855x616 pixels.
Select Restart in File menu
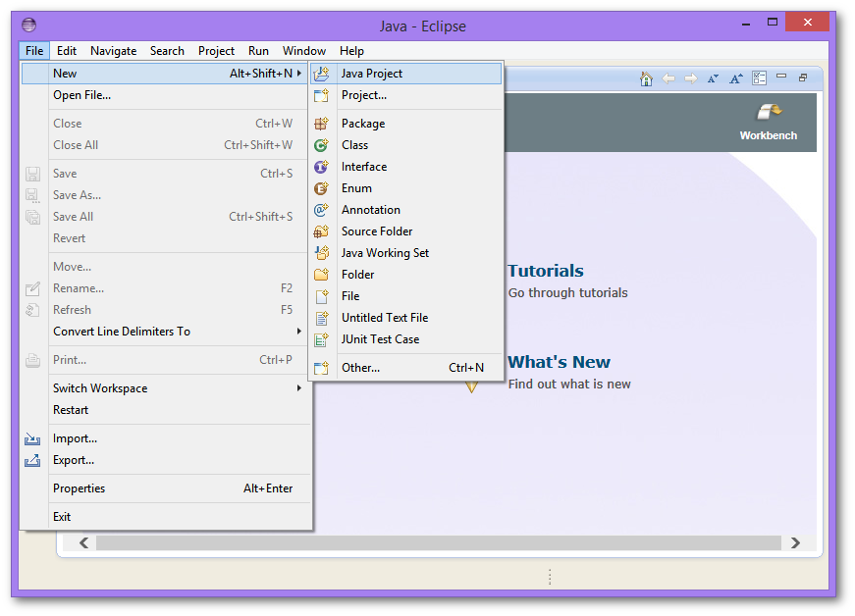click(165, 410)
